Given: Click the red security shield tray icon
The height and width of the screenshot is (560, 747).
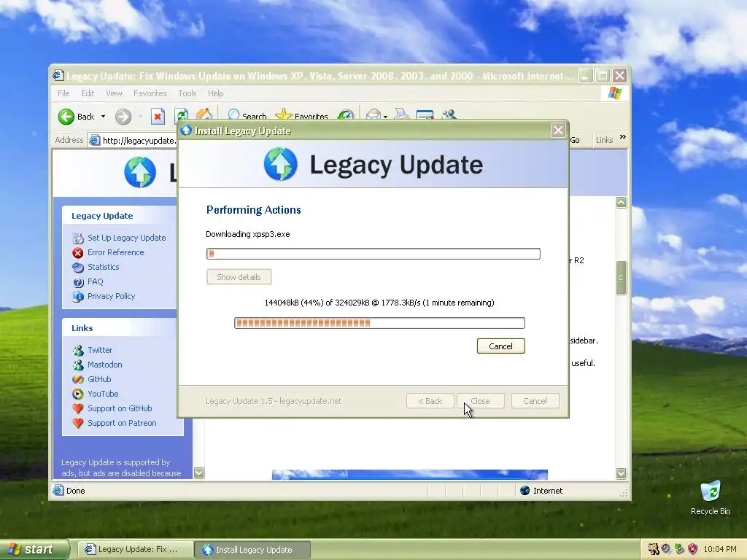Looking at the screenshot, I should (x=692, y=549).
